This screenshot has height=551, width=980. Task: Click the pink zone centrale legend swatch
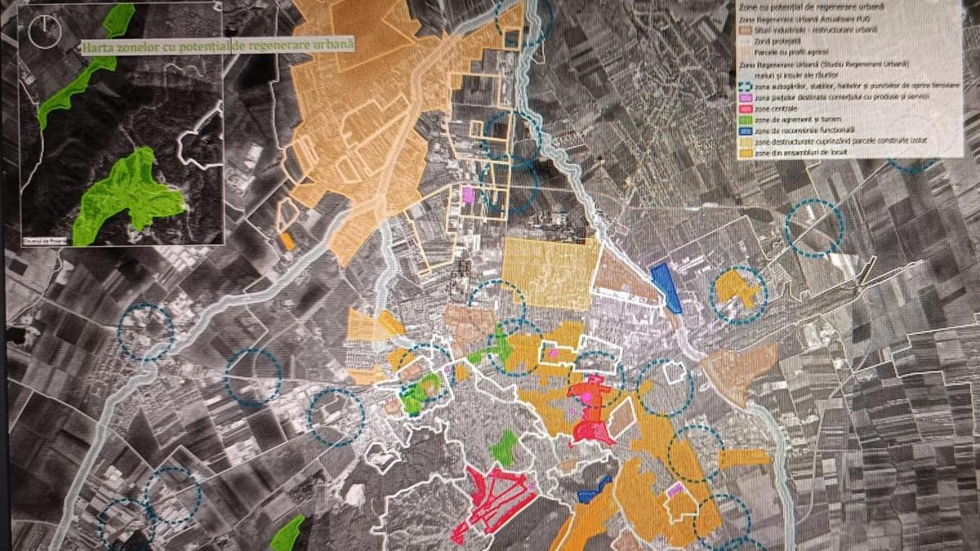coord(746,107)
